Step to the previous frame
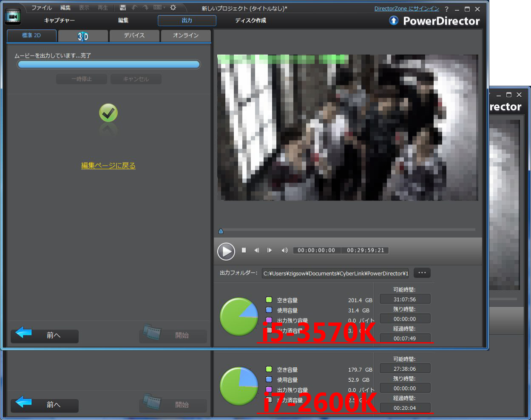 (256, 250)
